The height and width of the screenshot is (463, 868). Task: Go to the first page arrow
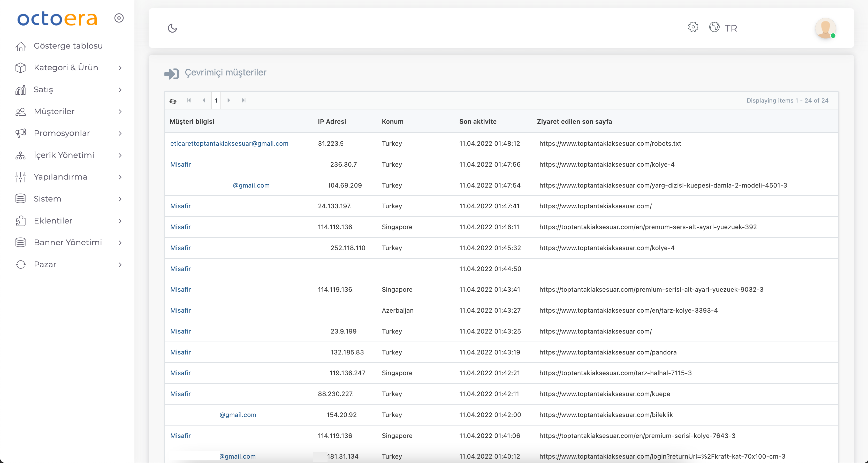tap(189, 100)
